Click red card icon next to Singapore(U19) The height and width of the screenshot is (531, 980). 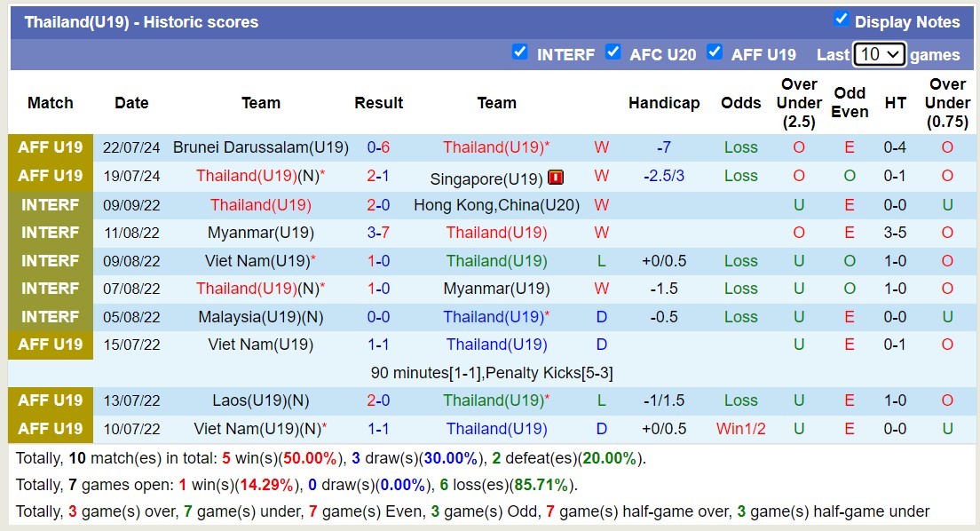pyautogui.click(x=556, y=178)
